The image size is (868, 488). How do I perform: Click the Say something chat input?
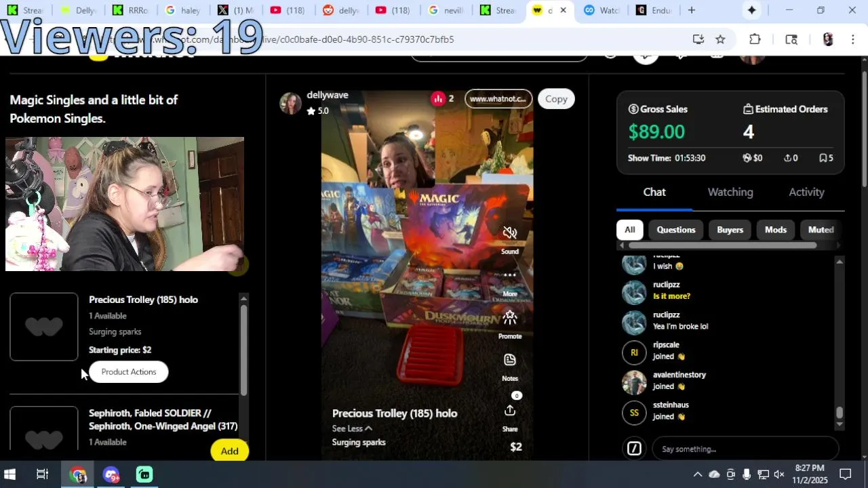[745, 449]
